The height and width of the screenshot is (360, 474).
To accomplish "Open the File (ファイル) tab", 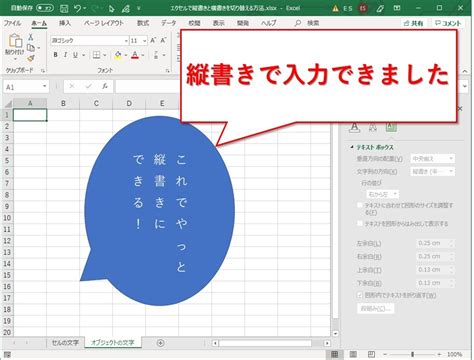I will [12, 23].
